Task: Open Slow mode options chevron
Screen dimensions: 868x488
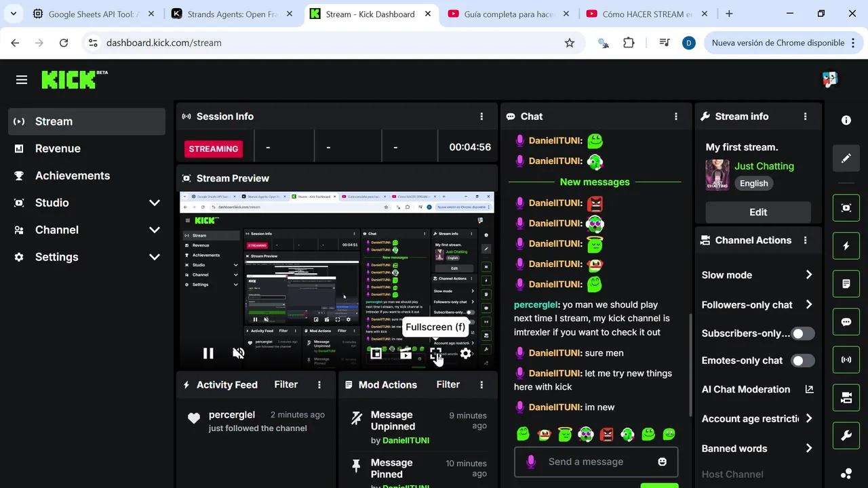Action: pos(808,274)
